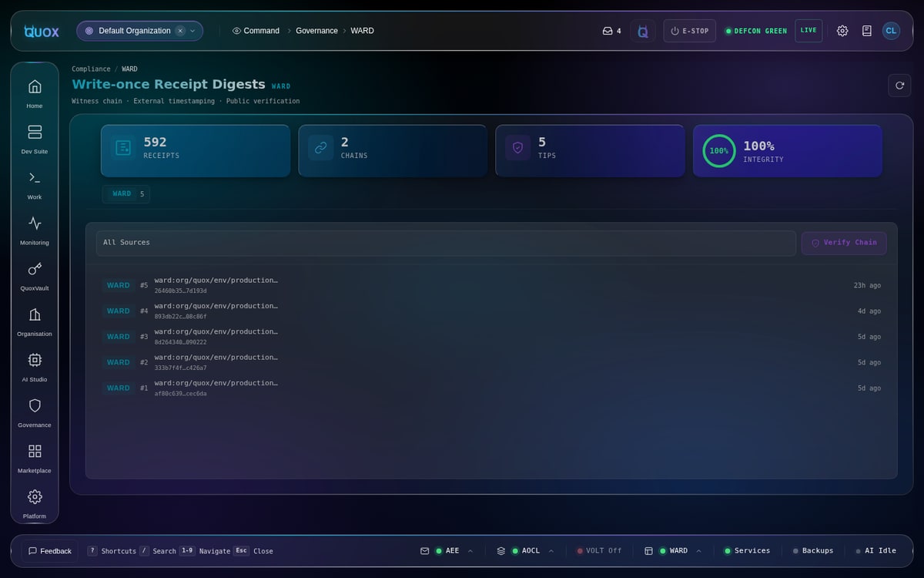Viewport: 924px width, 578px height.
Task: Click the Compliance breadcrumb link
Action: click(91, 69)
